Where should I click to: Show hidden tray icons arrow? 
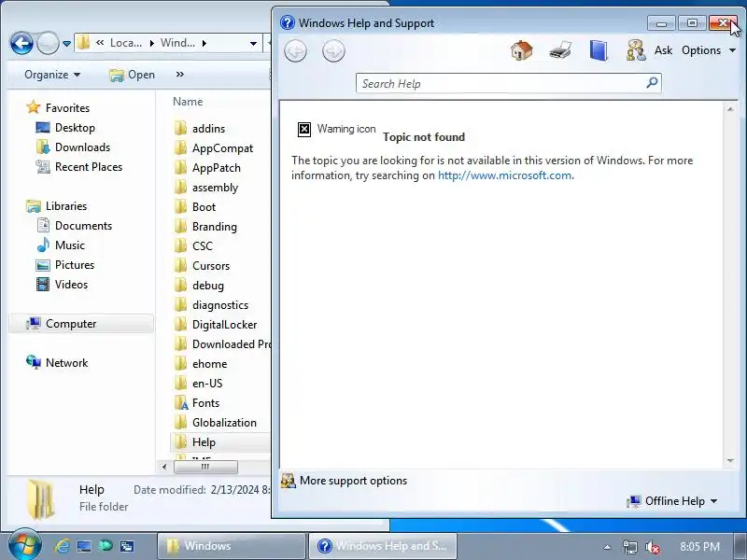pos(607,547)
